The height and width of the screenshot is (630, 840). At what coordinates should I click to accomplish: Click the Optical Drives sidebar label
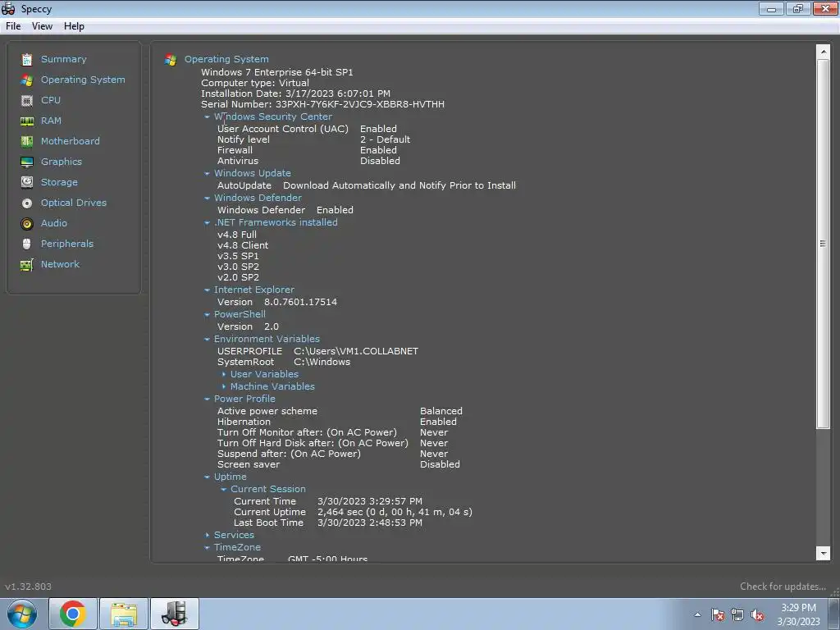coord(74,203)
